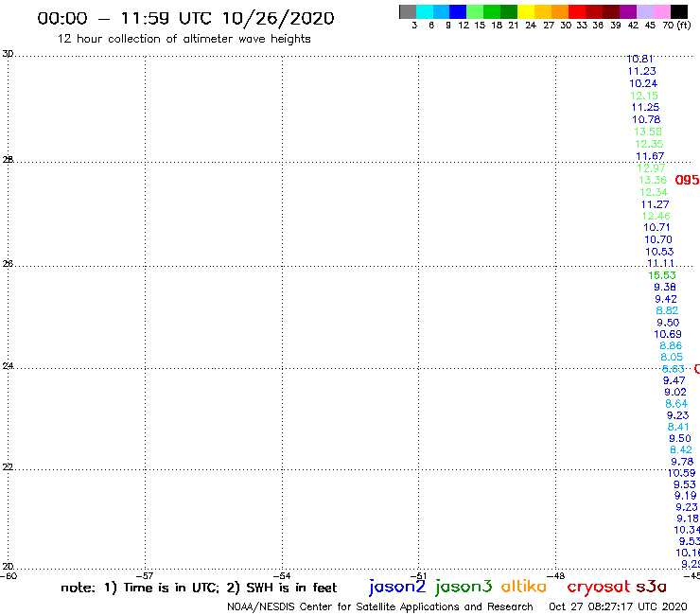Click the wave height value 11.25
Viewport: 700px width, 615px height.
pyautogui.click(x=645, y=107)
